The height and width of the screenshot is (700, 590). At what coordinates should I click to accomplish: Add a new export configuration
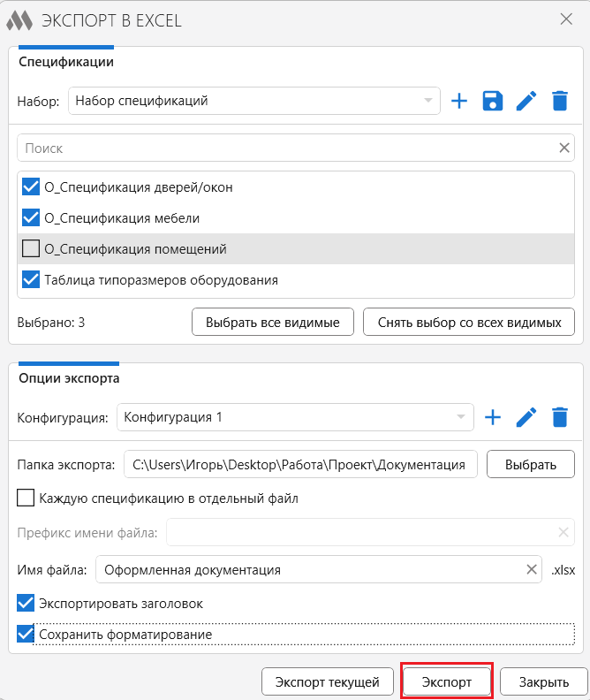click(x=493, y=417)
